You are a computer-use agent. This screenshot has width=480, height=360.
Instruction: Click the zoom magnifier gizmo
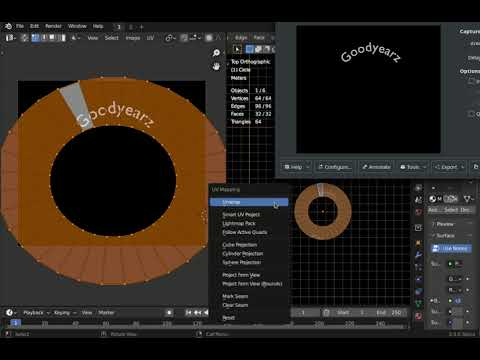[216, 53]
